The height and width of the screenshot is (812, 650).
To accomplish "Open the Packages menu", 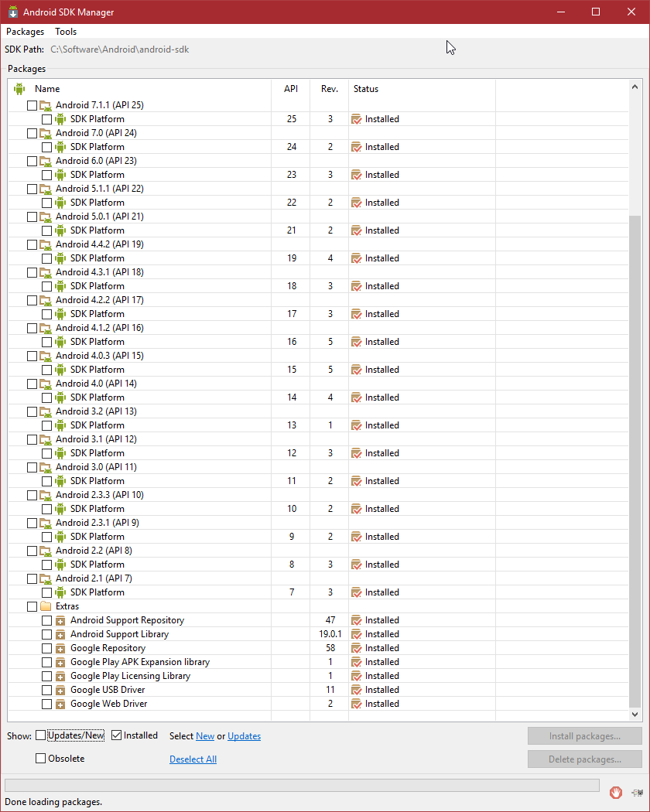I will pyautogui.click(x=25, y=31).
